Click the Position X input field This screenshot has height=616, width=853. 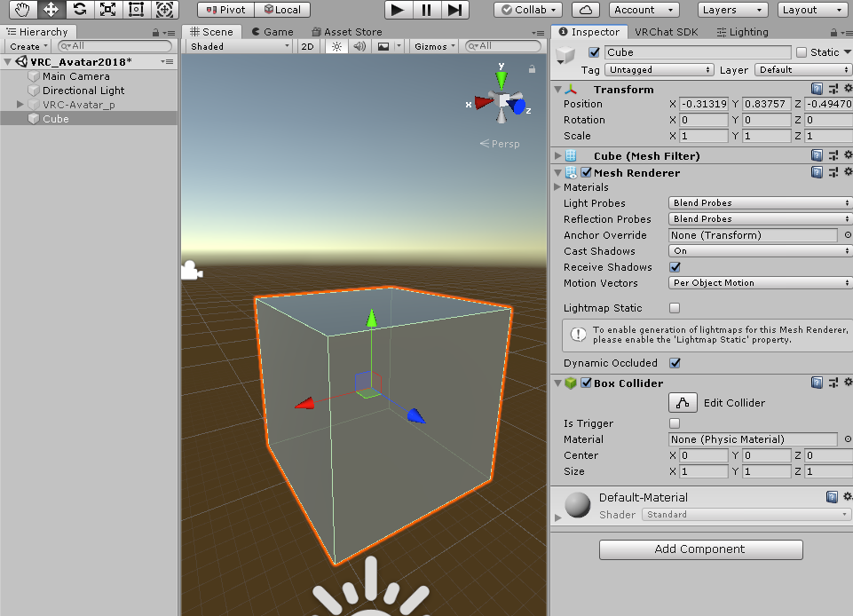(705, 104)
